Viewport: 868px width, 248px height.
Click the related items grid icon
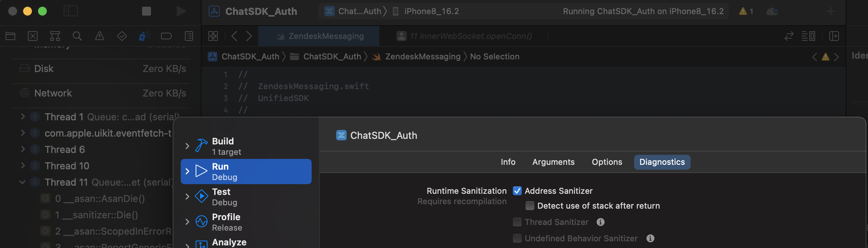pos(213,36)
